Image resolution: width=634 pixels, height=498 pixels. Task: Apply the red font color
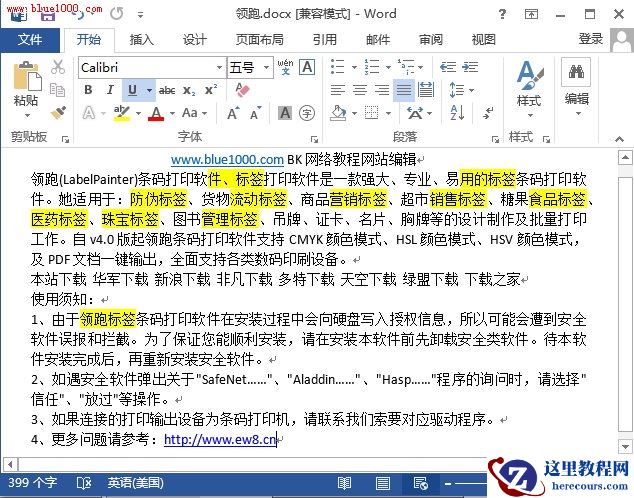(x=156, y=113)
